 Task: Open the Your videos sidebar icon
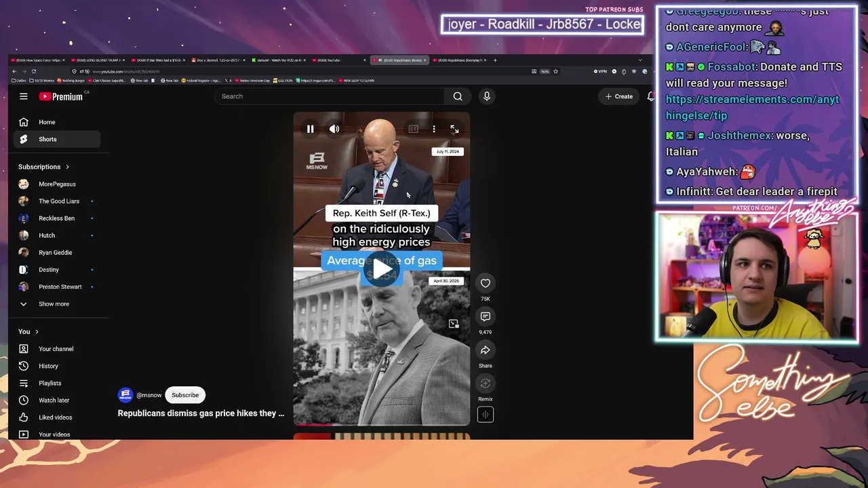point(24,434)
